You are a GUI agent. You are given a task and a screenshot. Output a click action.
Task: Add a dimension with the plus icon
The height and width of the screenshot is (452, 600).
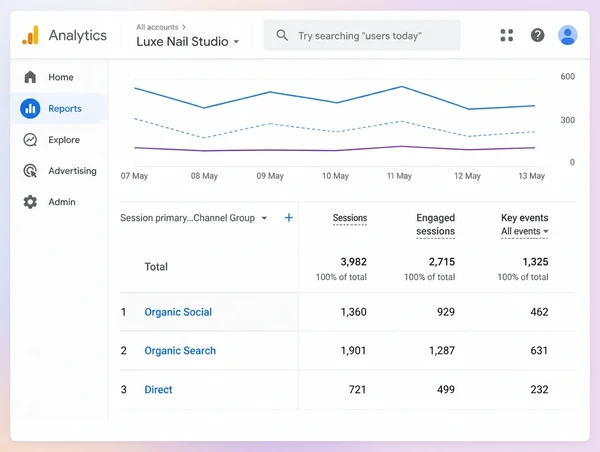289,218
